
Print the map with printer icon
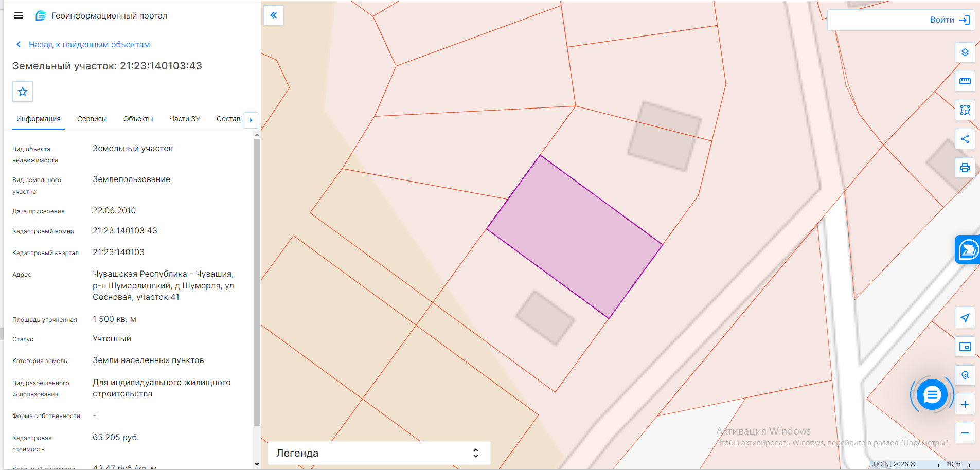(965, 168)
